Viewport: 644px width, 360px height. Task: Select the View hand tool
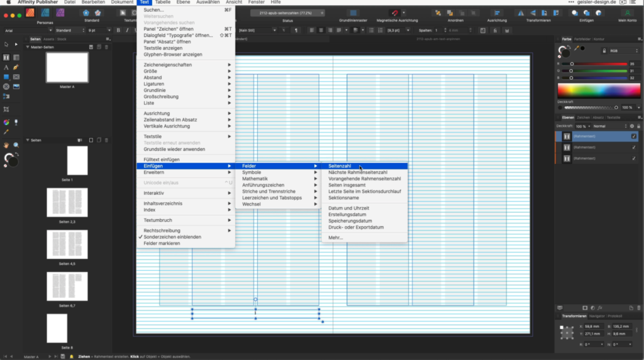(x=6, y=145)
